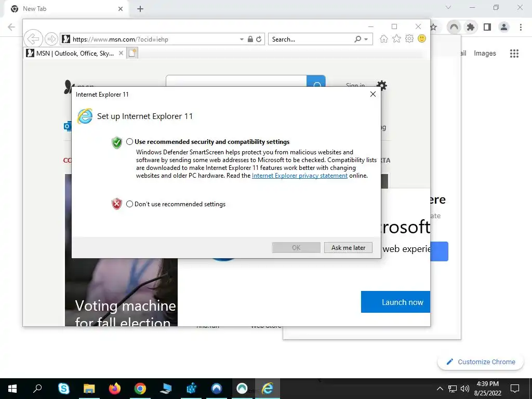
Task: Open File Explorer from the taskbar
Action: [x=89, y=389]
